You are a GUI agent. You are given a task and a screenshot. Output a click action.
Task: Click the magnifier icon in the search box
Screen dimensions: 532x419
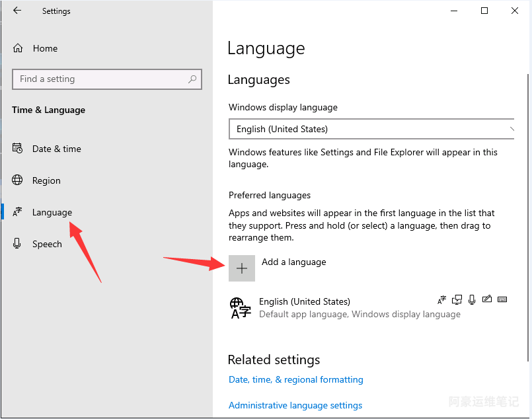pos(192,79)
